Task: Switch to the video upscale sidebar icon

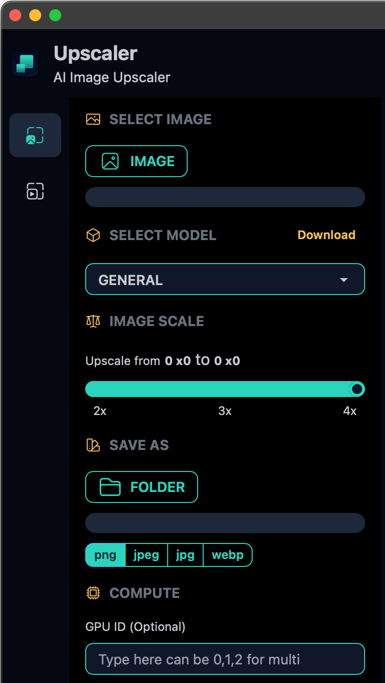Action: [x=35, y=191]
